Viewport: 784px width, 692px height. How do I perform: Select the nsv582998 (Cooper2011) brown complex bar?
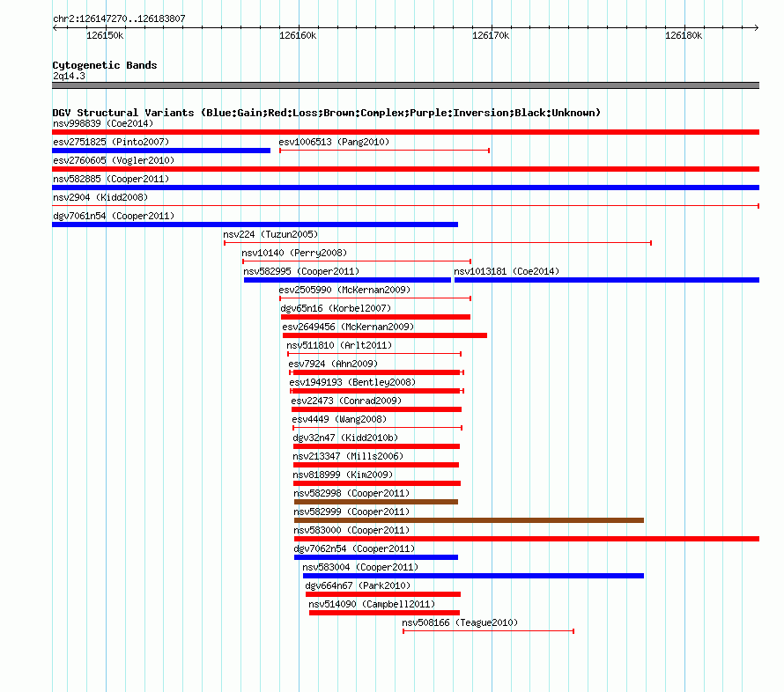376,502
